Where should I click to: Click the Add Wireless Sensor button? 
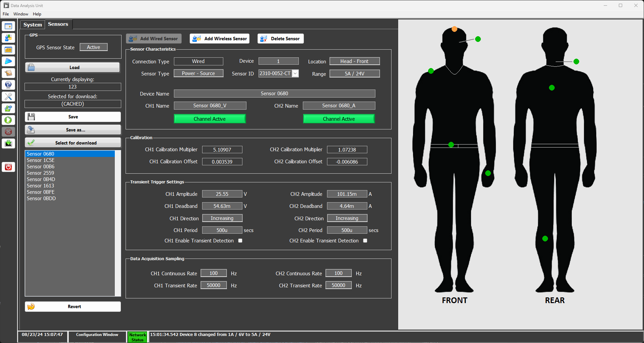tap(220, 39)
